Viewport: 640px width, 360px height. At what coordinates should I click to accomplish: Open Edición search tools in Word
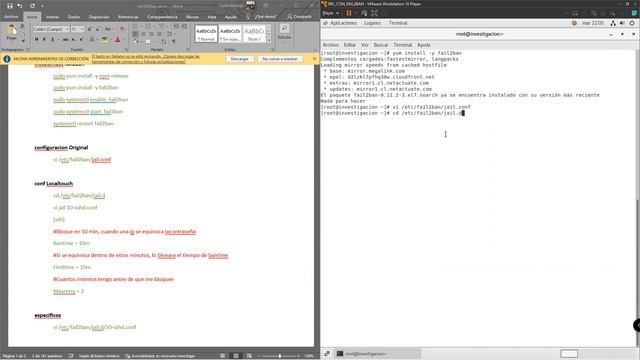(284, 32)
